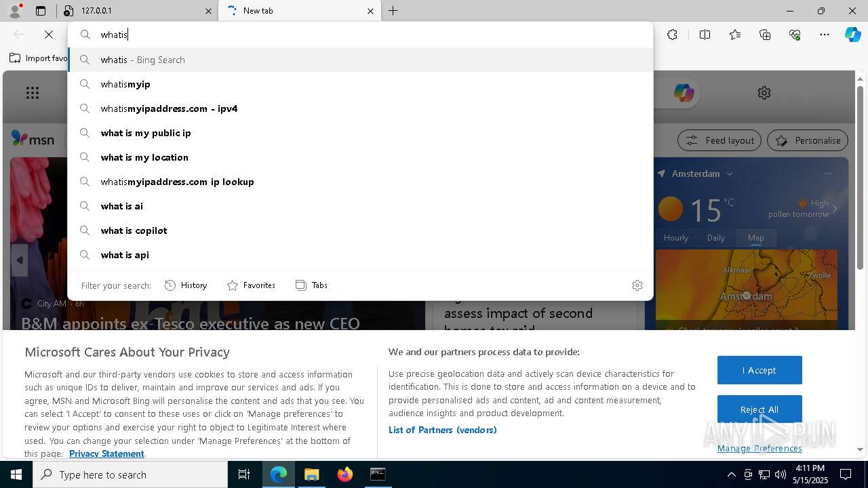
Task: Focus Windows taskbar search box
Action: pyautogui.click(x=130, y=474)
